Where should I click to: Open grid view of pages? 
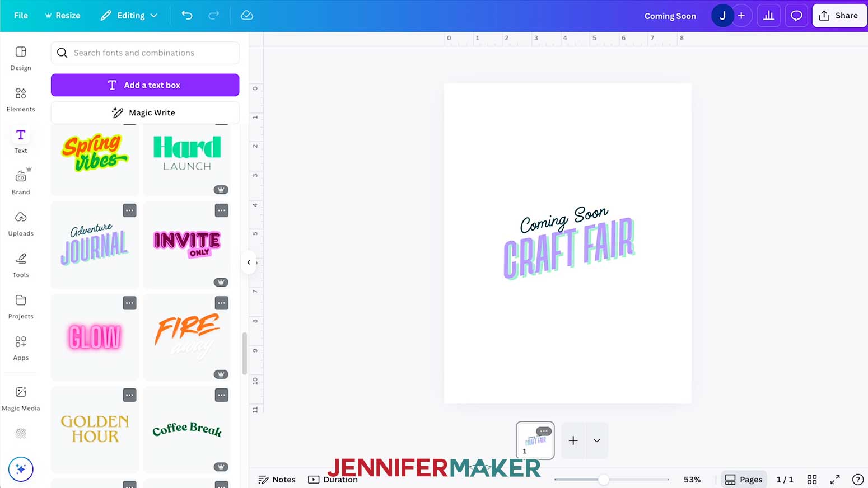click(812, 480)
